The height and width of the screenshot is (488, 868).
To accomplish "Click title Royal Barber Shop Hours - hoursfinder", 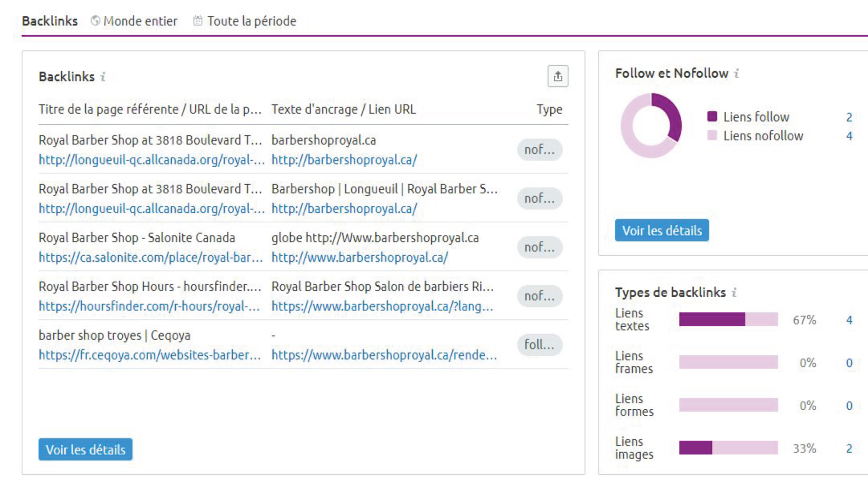I will click(x=150, y=286).
